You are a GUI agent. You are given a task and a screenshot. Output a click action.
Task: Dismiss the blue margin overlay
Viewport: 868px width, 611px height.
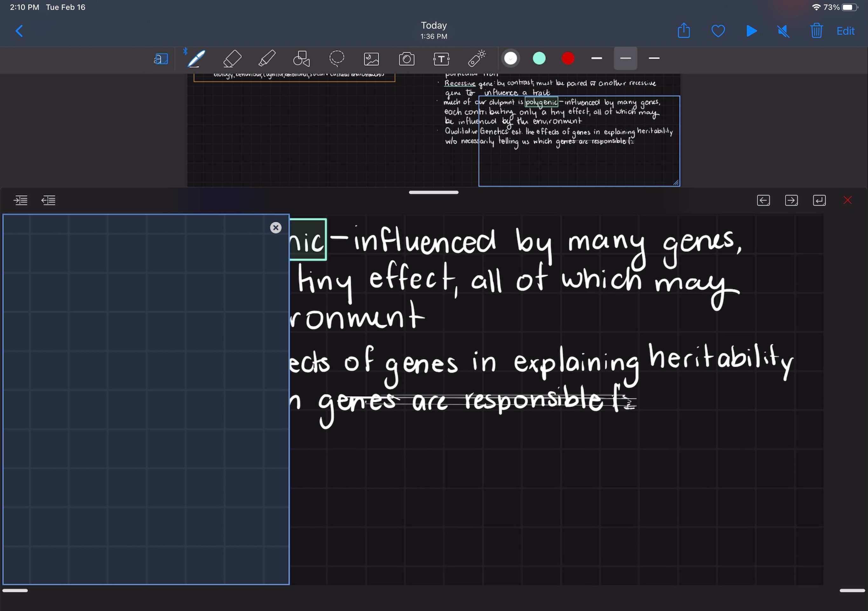point(276,227)
